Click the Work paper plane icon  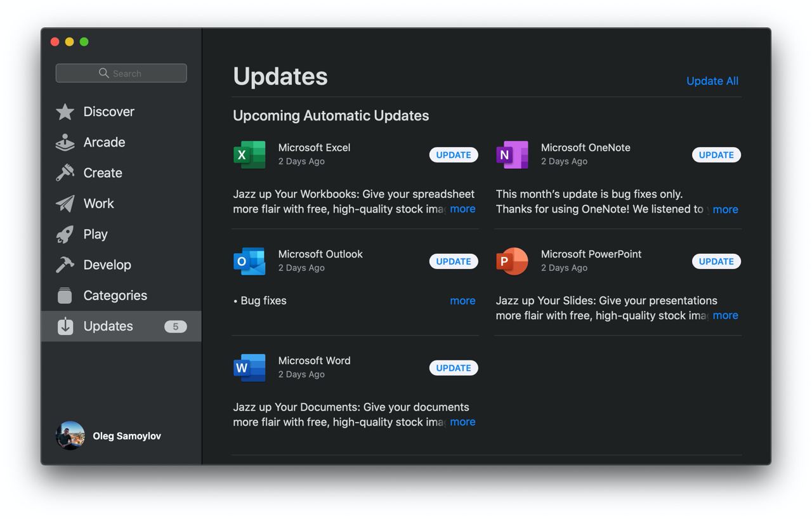click(x=65, y=204)
